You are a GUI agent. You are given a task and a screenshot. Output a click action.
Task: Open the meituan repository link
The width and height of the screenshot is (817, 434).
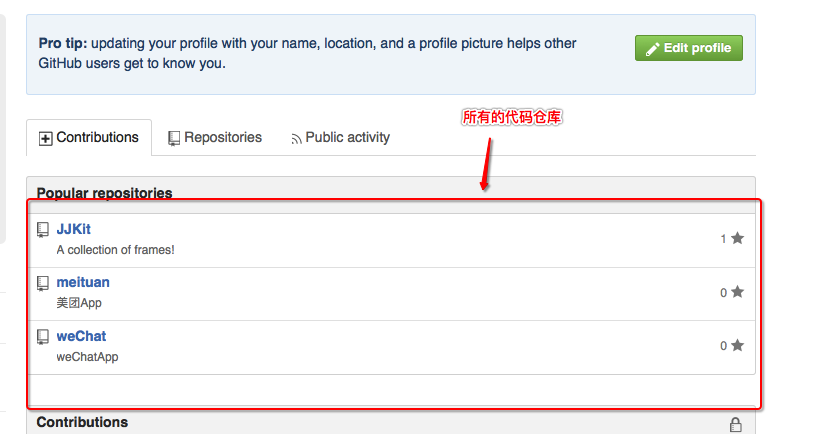[x=83, y=282]
